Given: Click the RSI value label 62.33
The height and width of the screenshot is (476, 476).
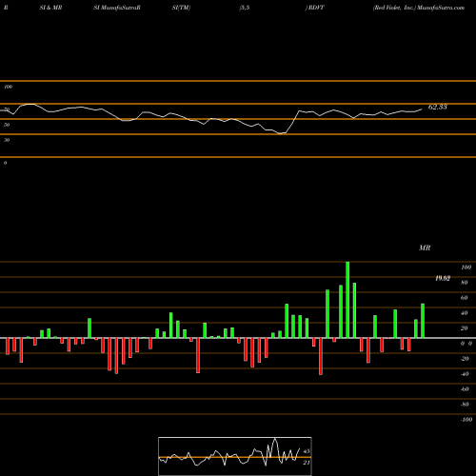Looking at the screenshot, I should coord(438,107).
